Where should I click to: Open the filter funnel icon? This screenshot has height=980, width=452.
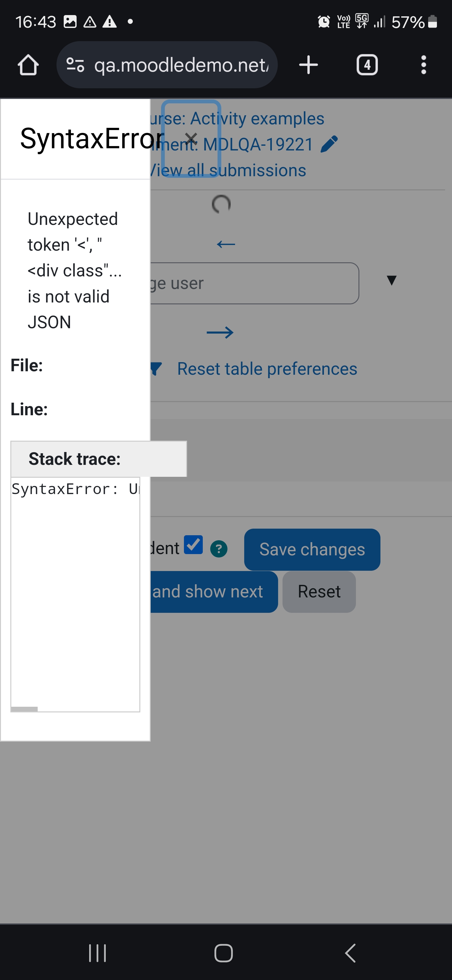point(156,369)
